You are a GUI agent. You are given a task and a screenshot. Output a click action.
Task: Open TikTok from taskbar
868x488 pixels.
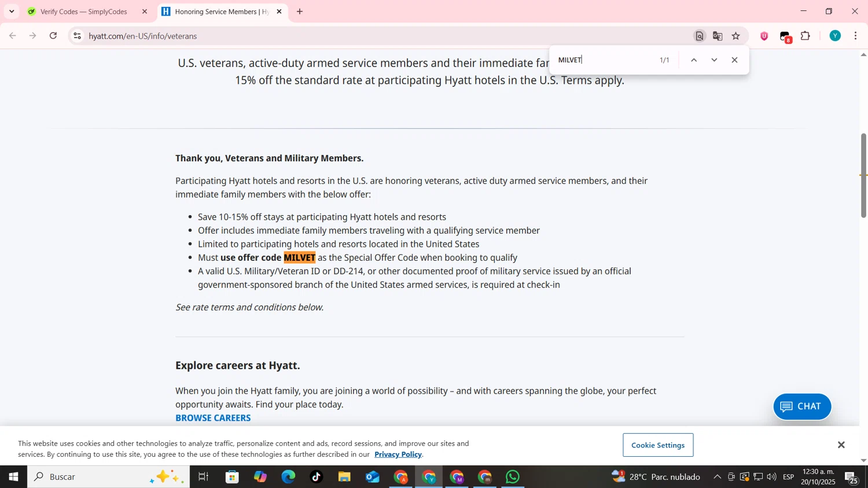pyautogui.click(x=317, y=477)
